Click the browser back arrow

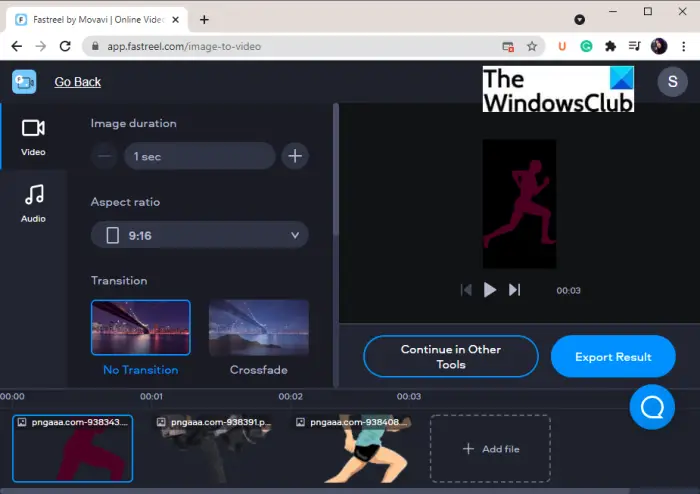coord(17,46)
